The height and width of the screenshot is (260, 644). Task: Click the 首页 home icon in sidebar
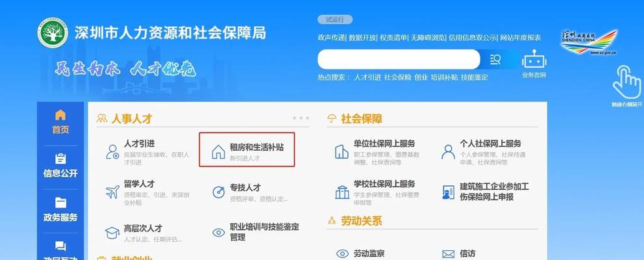click(x=60, y=115)
